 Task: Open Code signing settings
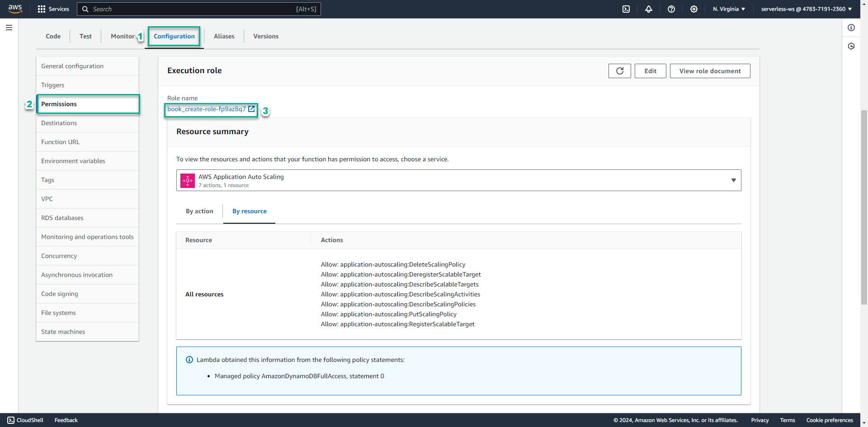point(88,294)
